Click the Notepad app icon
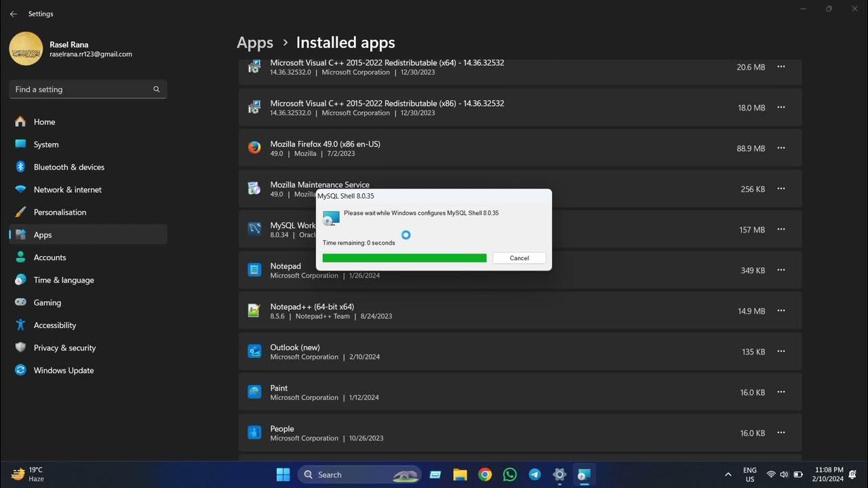The width and height of the screenshot is (868, 488). (x=254, y=270)
